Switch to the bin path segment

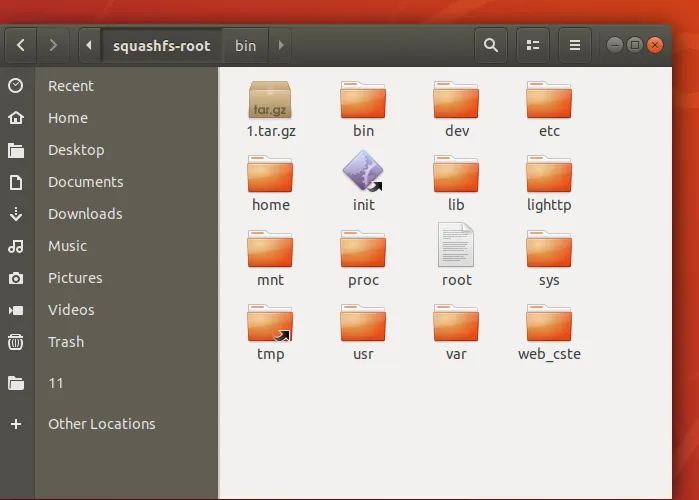click(245, 45)
